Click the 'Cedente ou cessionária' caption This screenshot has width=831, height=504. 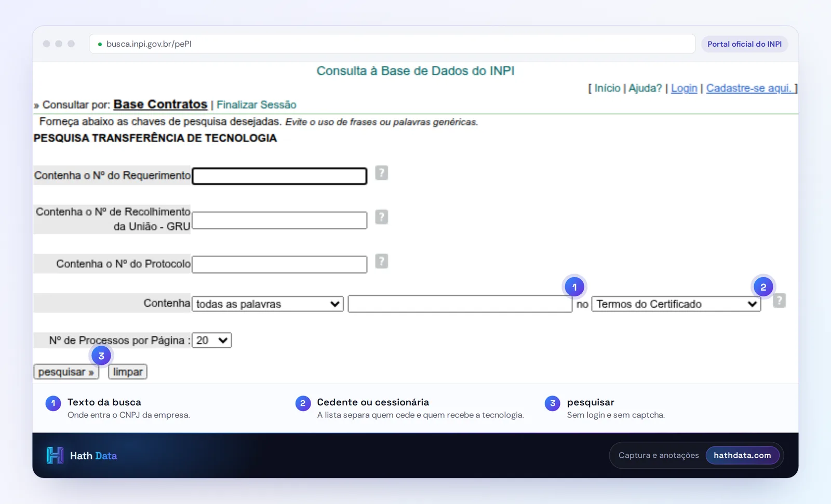[x=373, y=402]
